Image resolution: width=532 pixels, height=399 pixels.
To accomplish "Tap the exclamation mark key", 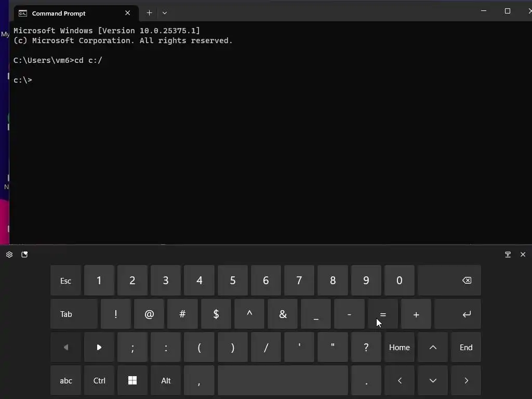I will coord(116,314).
